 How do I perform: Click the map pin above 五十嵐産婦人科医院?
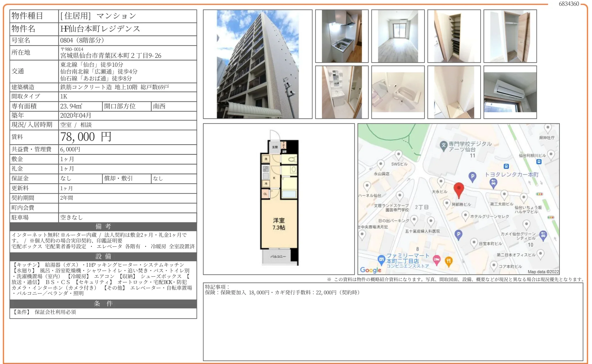pyautogui.click(x=431, y=222)
